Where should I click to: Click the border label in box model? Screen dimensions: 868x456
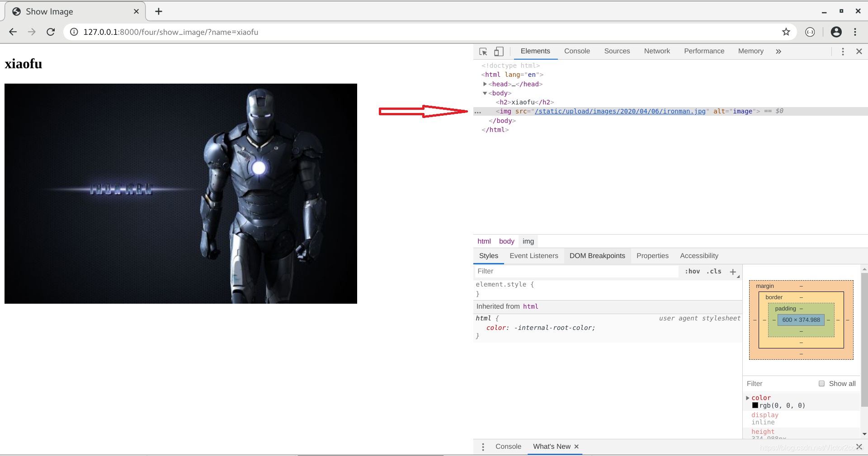(774, 297)
